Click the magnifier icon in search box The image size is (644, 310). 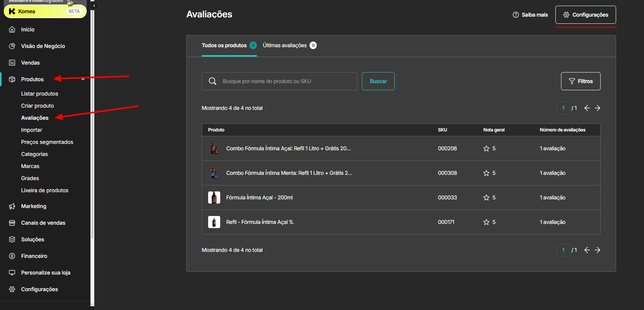[x=213, y=81]
